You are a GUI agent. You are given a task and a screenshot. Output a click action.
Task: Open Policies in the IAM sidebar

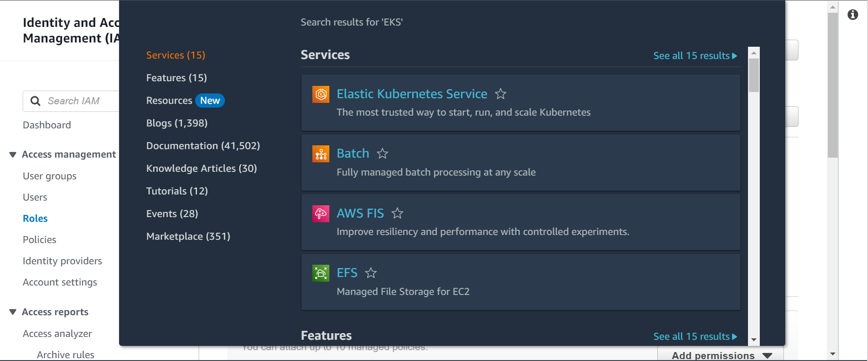pyautogui.click(x=40, y=240)
